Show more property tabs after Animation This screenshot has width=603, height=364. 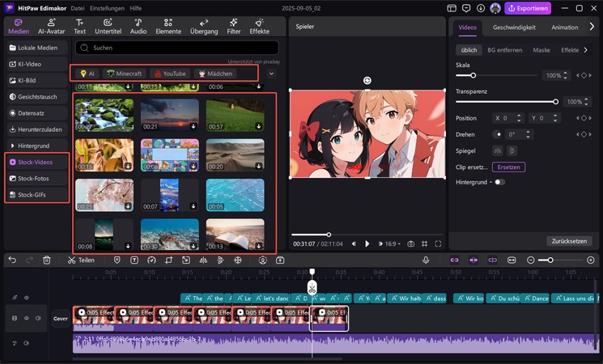592,27
